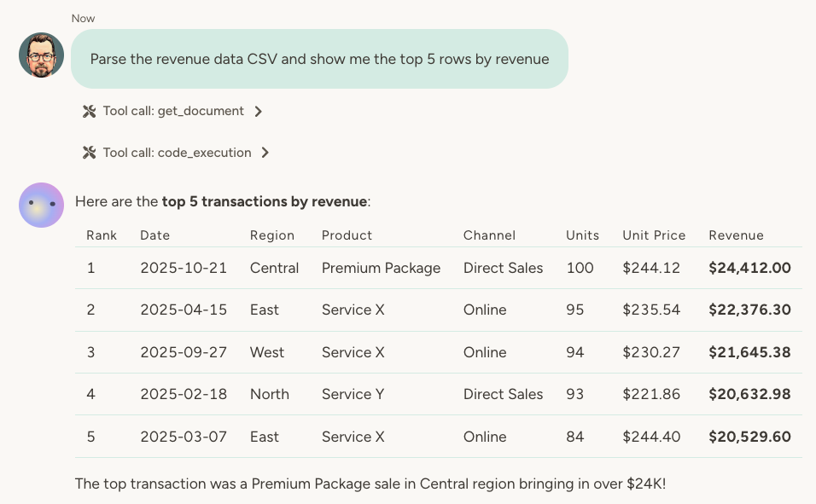816x504 pixels.
Task: Click the Now timestamp label
Action: pos(84,18)
